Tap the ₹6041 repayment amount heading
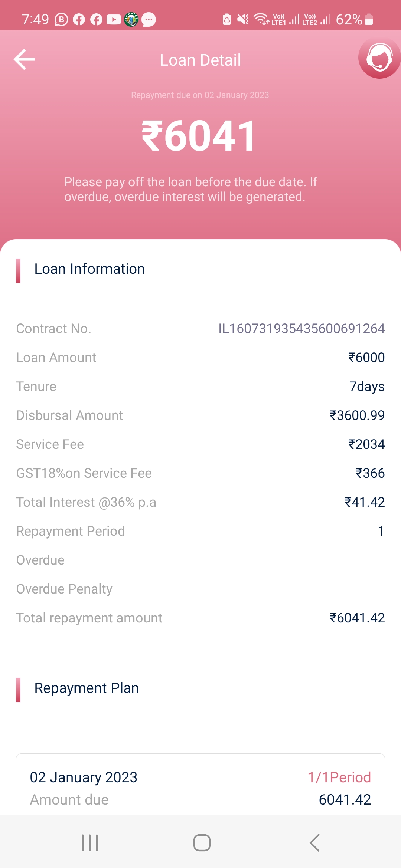 pyautogui.click(x=199, y=136)
